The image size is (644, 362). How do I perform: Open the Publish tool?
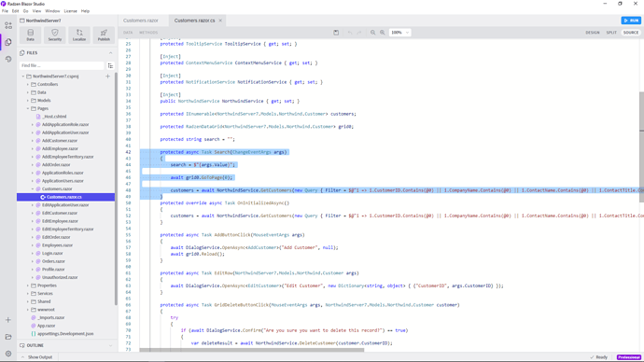104,35
